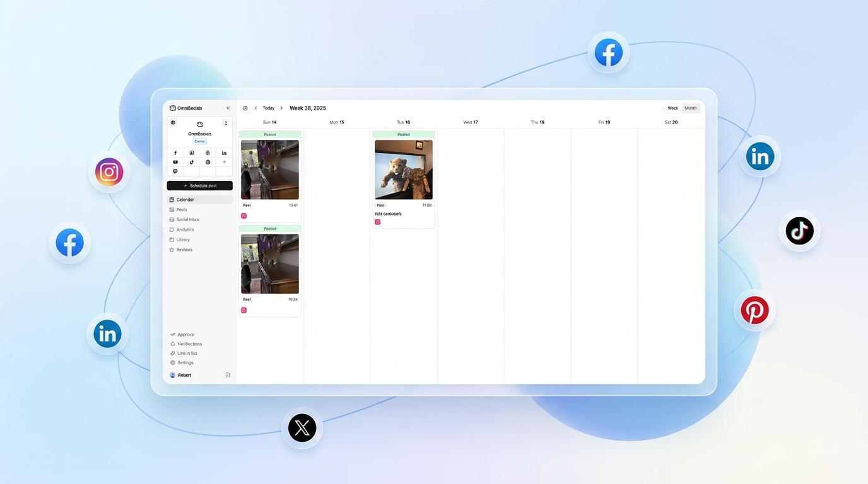Open the Calendar page in the sidebar
The image size is (868, 484).
point(199,200)
